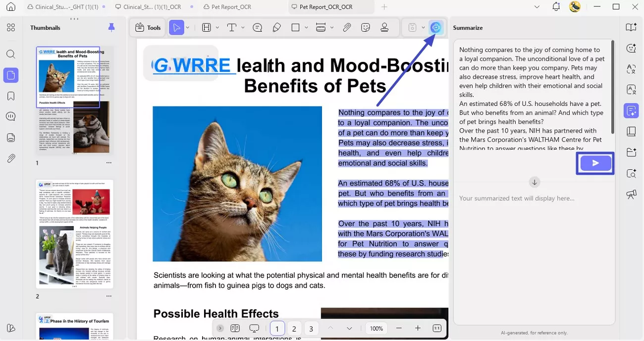
Task: Select page 3 thumbnail
Action: pos(75,327)
